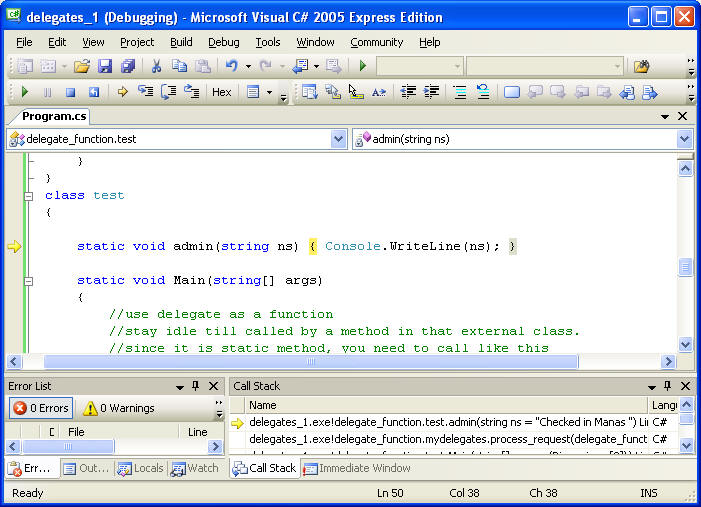701x507 pixels.
Task: Click the Step Over debug icon
Action: (x=168, y=92)
